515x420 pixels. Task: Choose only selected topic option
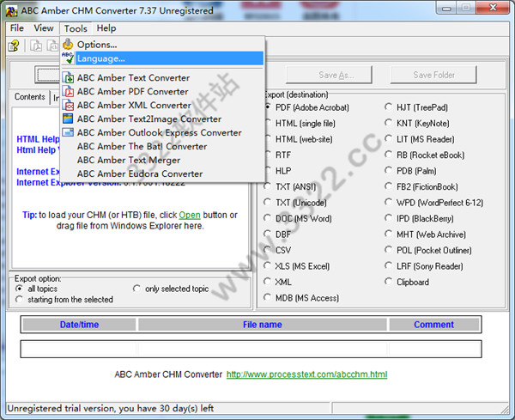[171, 289]
